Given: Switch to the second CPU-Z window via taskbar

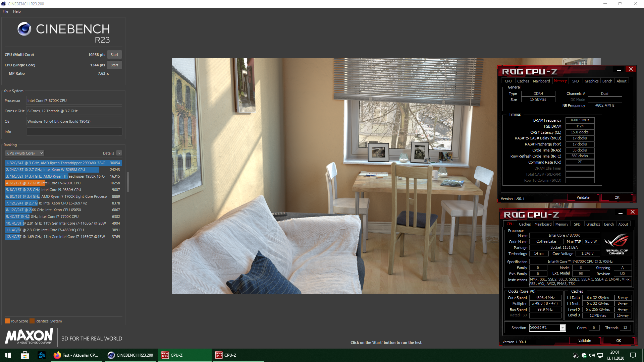Looking at the screenshot, I should [238, 355].
